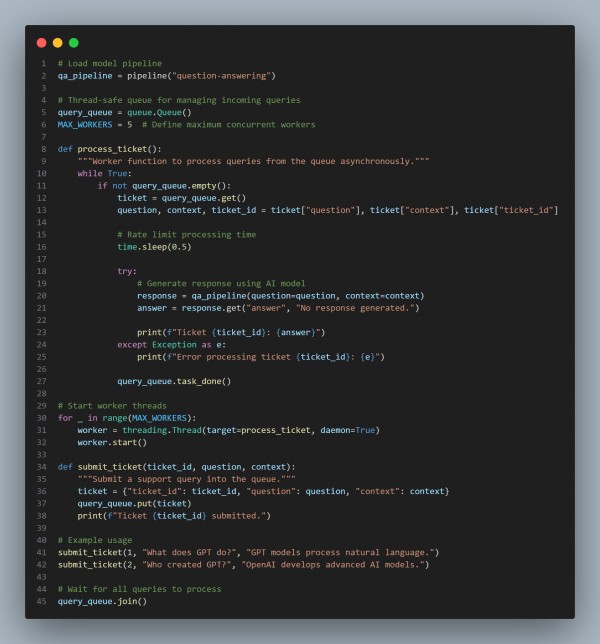Click 'MAX_WORKERS' on line 6
The image size is (600, 644).
pyautogui.click(x=85, y=124)
